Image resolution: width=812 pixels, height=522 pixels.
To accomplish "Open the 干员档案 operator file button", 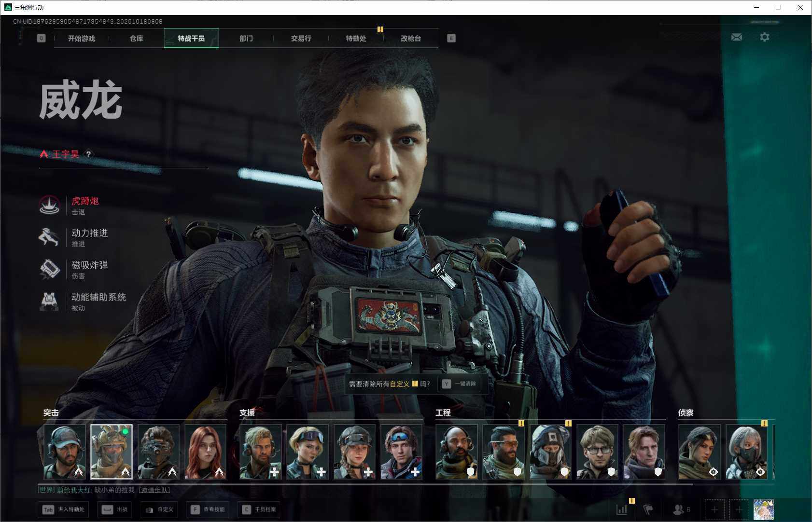I will (x=259, y=509).
